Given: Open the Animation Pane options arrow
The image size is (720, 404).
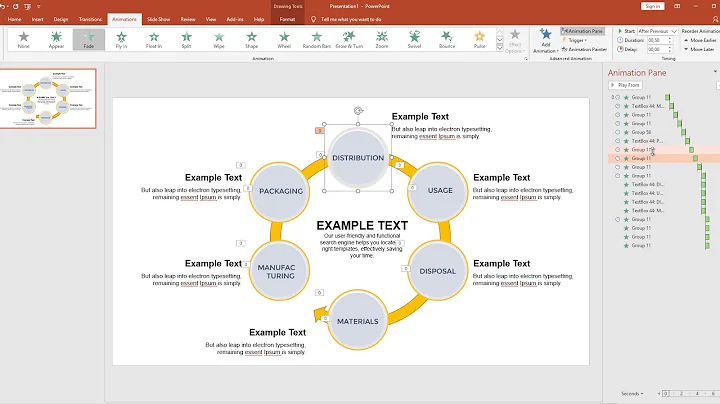Looking at the screenshot, I should 715,72.
